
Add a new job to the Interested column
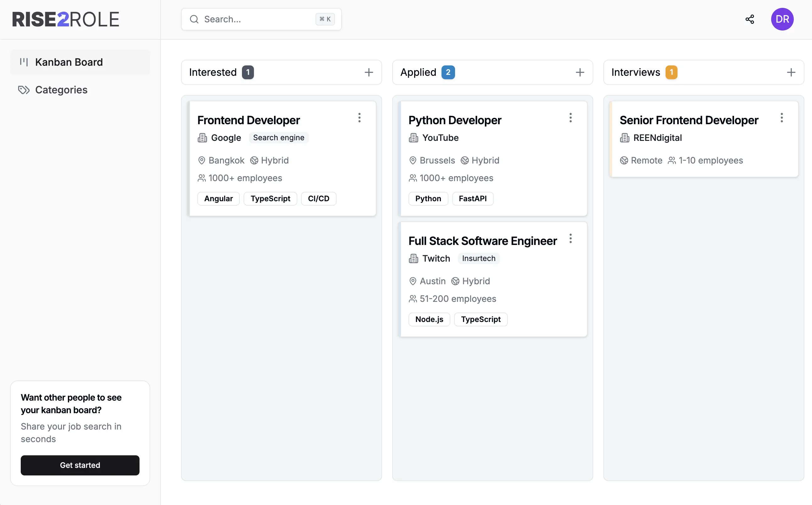[x=369, y=72]
